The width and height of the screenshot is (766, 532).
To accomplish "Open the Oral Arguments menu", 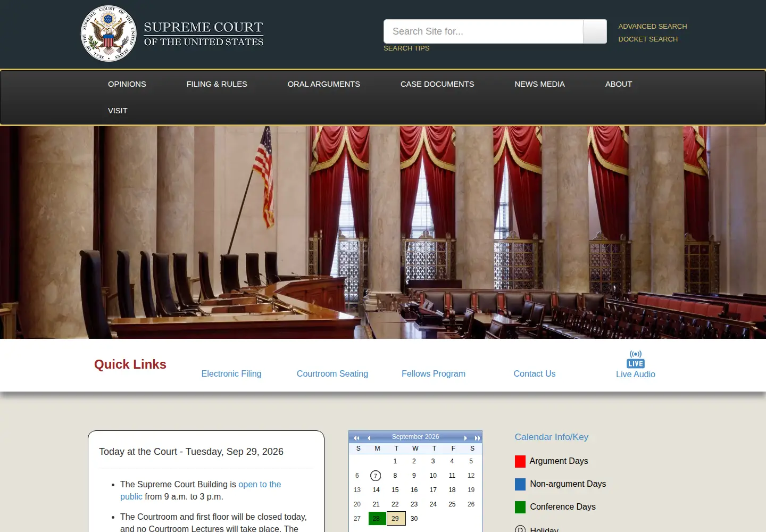I will click(x=323, y=84).
